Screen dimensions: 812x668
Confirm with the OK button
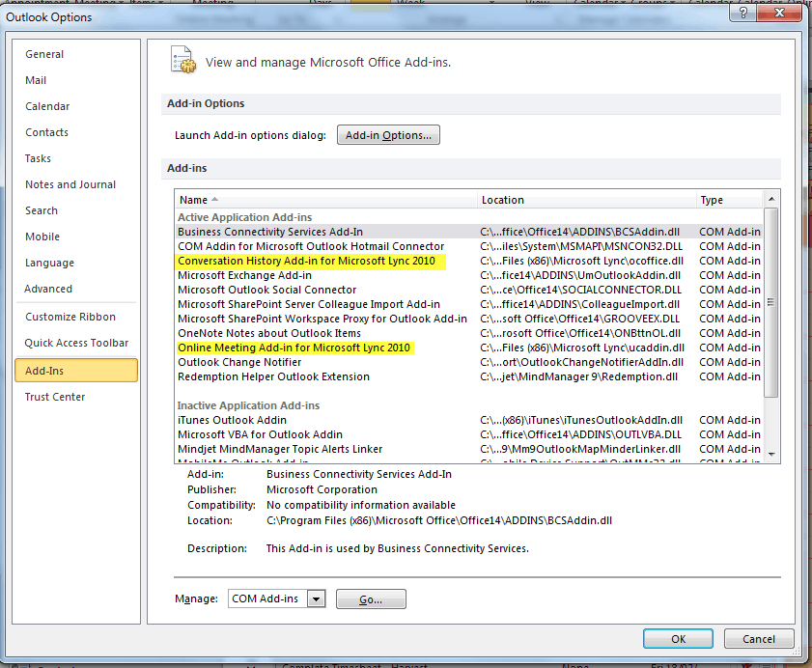(678, 639)
